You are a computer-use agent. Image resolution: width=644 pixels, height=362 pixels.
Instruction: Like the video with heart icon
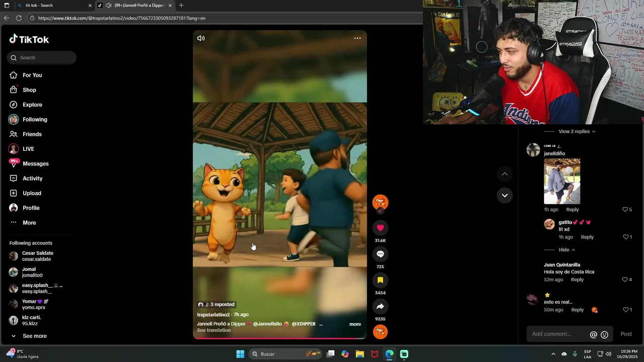(380, 228)
